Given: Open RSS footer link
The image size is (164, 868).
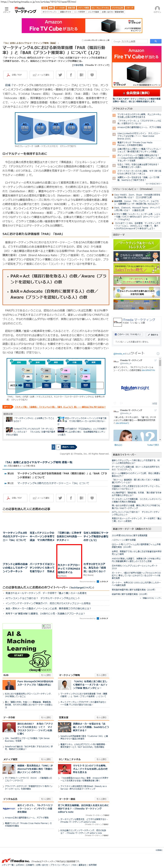Looking at the screenshot, I should [x=74, y=865].
